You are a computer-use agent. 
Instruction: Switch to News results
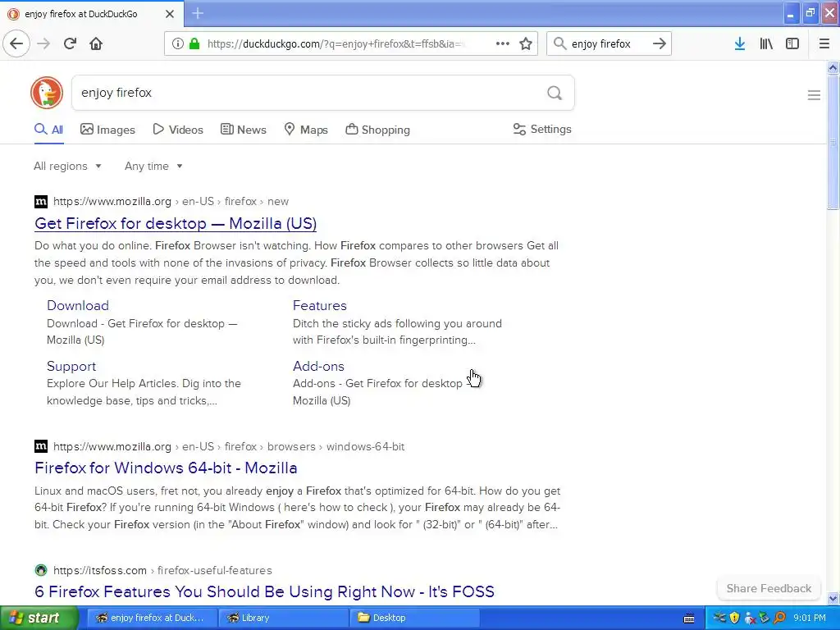244,130
